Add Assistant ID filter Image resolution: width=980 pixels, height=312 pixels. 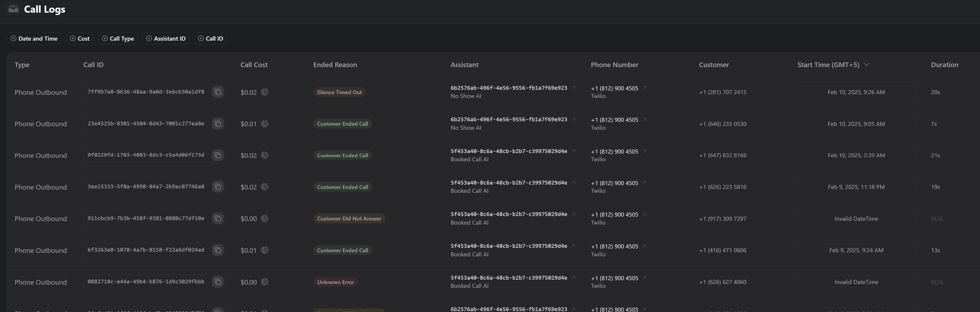point(166,38)
